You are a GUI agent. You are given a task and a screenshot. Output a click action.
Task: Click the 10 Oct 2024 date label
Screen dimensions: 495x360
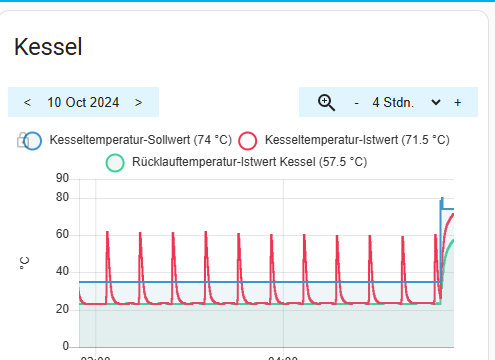tap(83, 102)
